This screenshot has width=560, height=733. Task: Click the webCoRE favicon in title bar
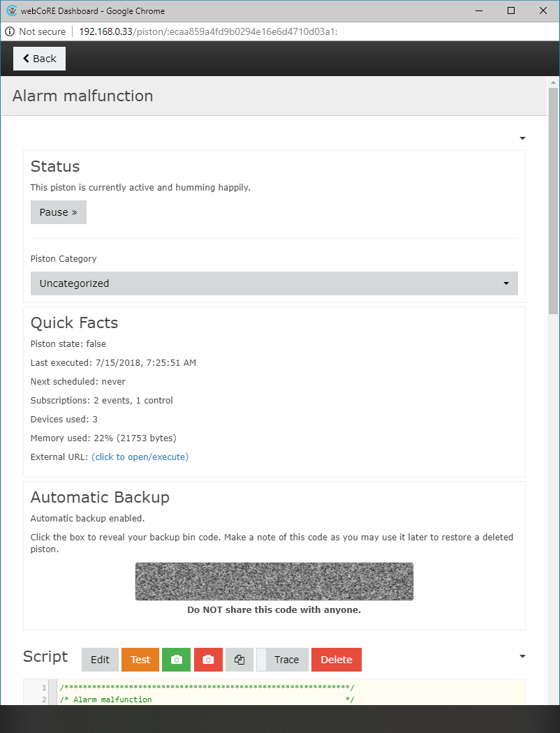(12, 10)
